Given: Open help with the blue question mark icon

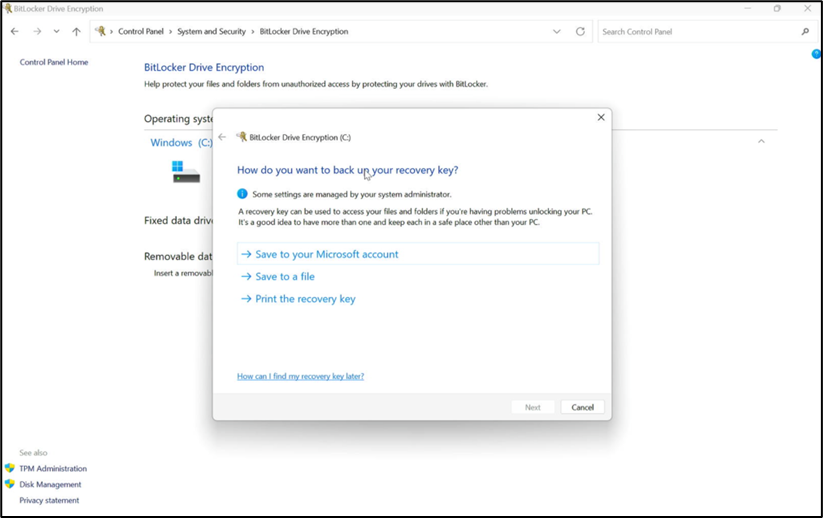Looking at the screenshot, I should click(817, 54).
